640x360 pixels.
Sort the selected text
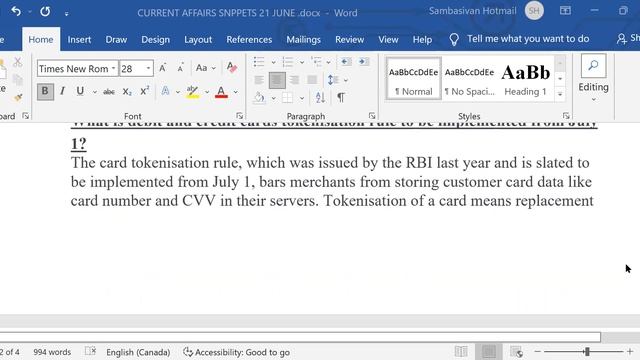tap(320, 98)
